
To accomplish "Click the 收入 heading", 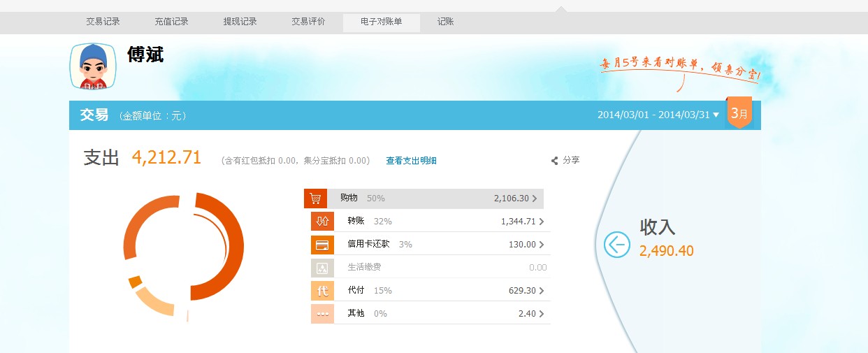I will pyautogui.click(x=658, y=226).
